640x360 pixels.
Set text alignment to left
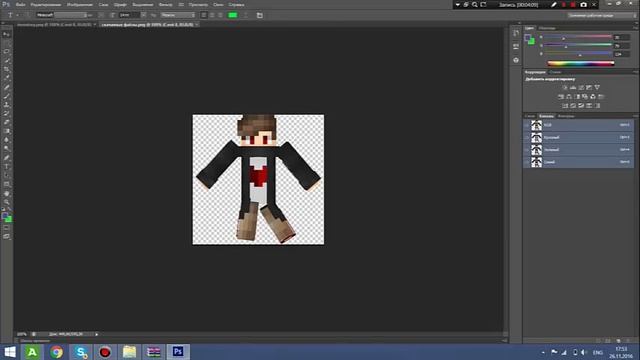(x=204, y=15)
